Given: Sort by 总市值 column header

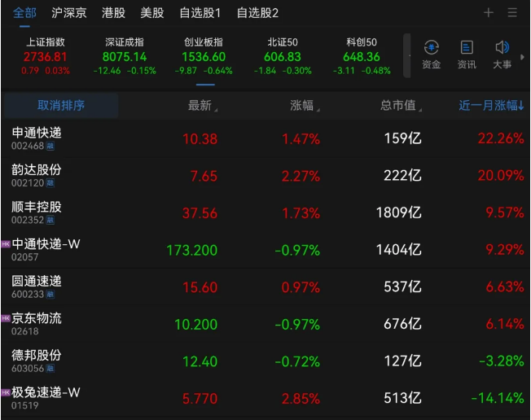Looking at the screenshot, I should tap(401, 106).
